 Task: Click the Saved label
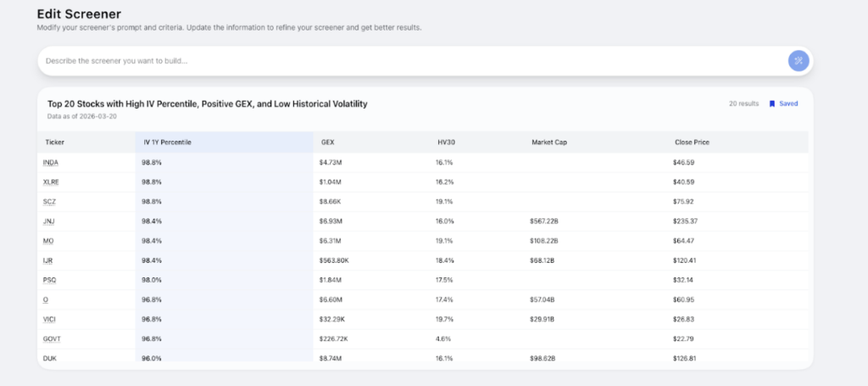coord(788,103)
